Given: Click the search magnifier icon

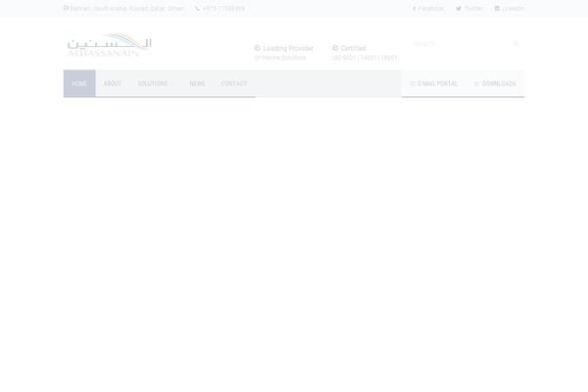Looking at the screenshot, I should coord(516,44).
